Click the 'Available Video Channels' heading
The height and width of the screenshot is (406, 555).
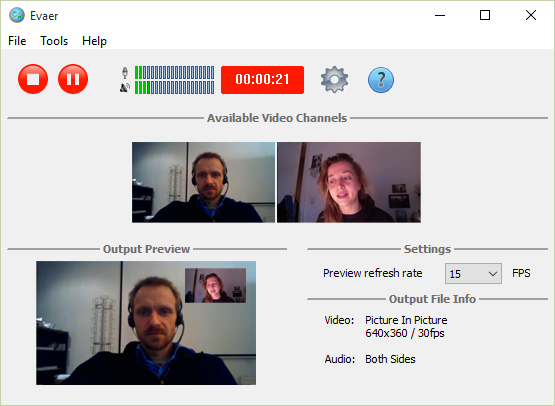[x=277, y=118]
